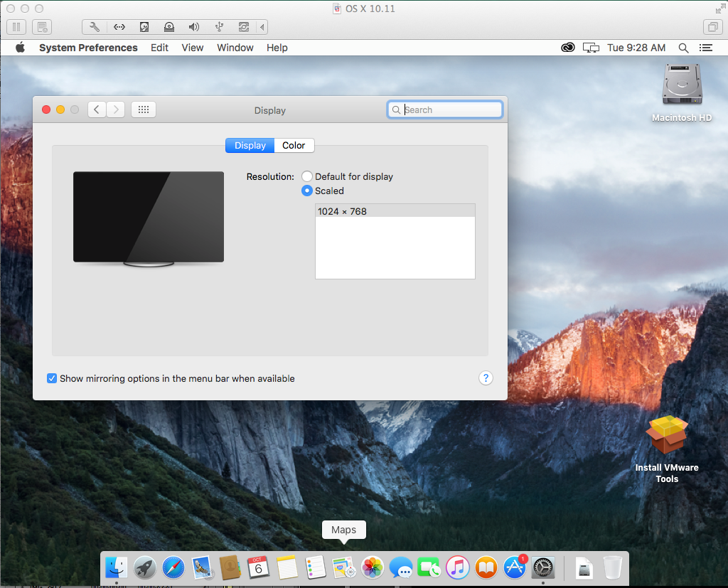Screen dimensions: 728x588
Task: Open the help question mark button
Action: pos(486,378)
